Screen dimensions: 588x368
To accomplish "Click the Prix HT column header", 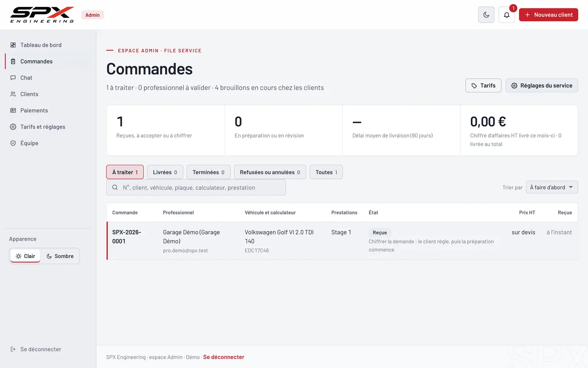I will tap(527, 213).
